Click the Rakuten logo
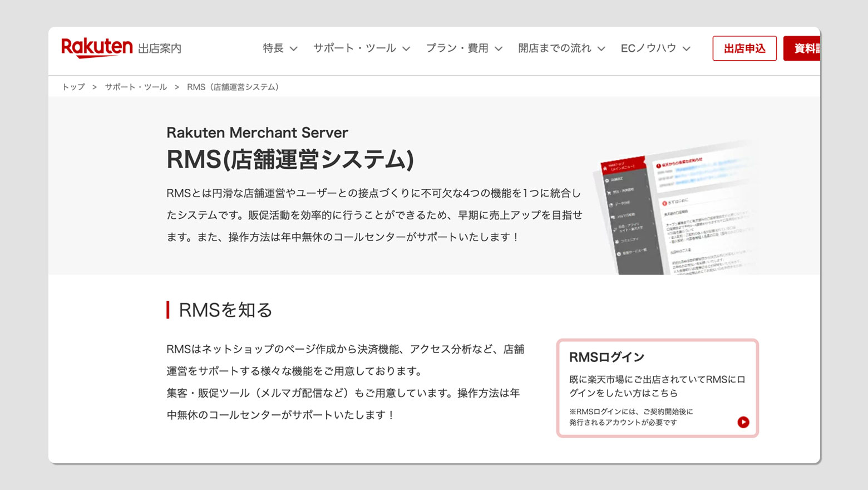This screenshot has width=868, height=490. click(x=97, y=48)
